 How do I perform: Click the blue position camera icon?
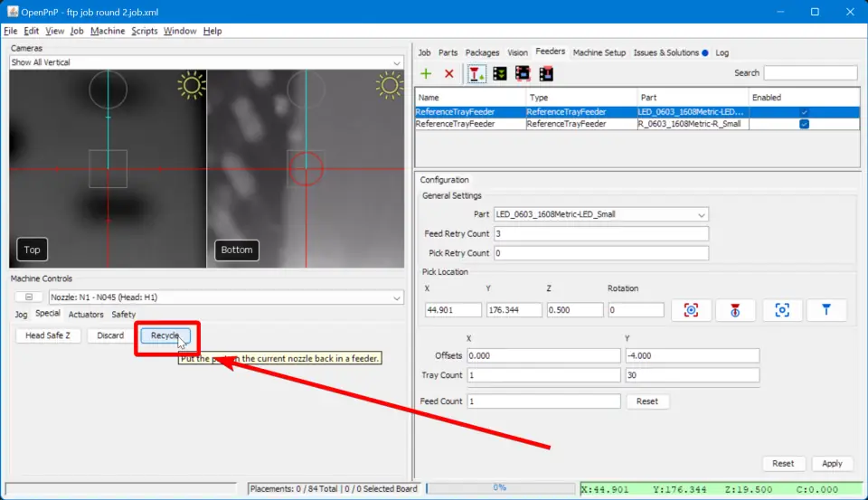(782, 310)
